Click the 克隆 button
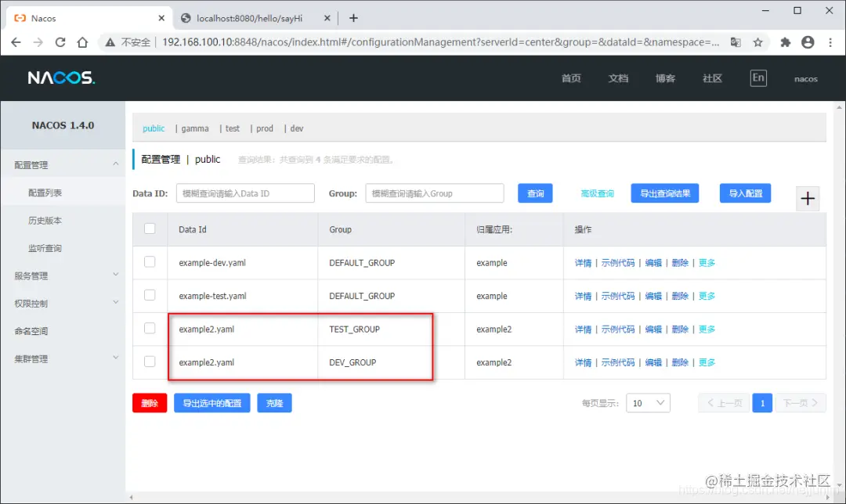 tap(275, 403)
